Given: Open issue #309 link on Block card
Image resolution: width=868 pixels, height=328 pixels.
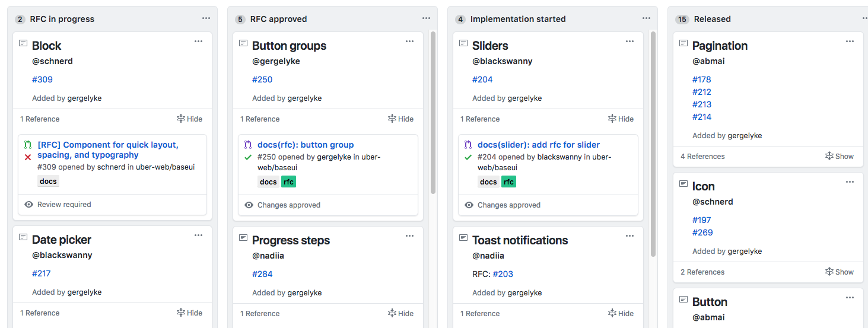Looking at the screenshot, I should tap(42, 79).
